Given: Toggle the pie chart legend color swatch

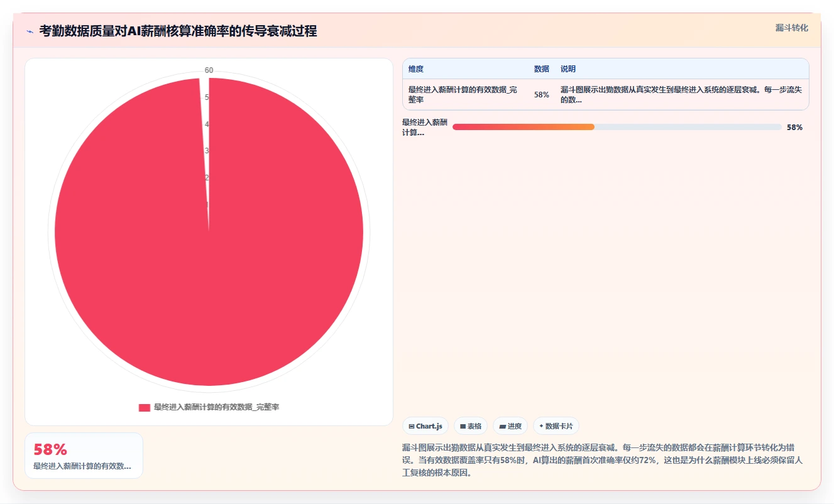Looking at the screenshot, I should pyautogui.click(x=145, y=407).
